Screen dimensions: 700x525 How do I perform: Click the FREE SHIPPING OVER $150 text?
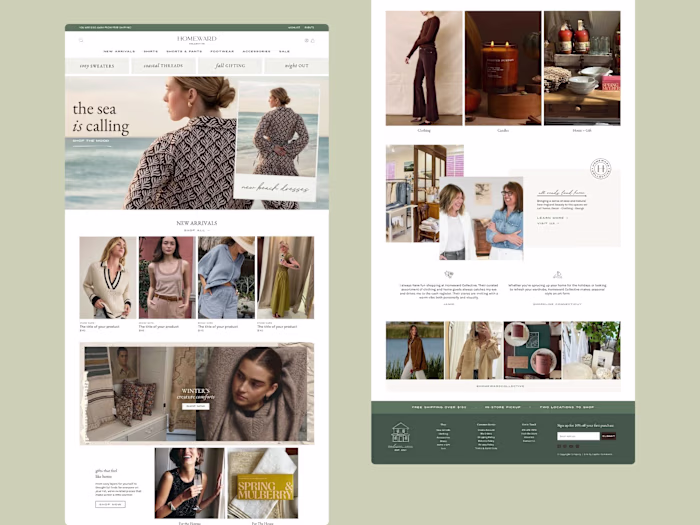439,407
